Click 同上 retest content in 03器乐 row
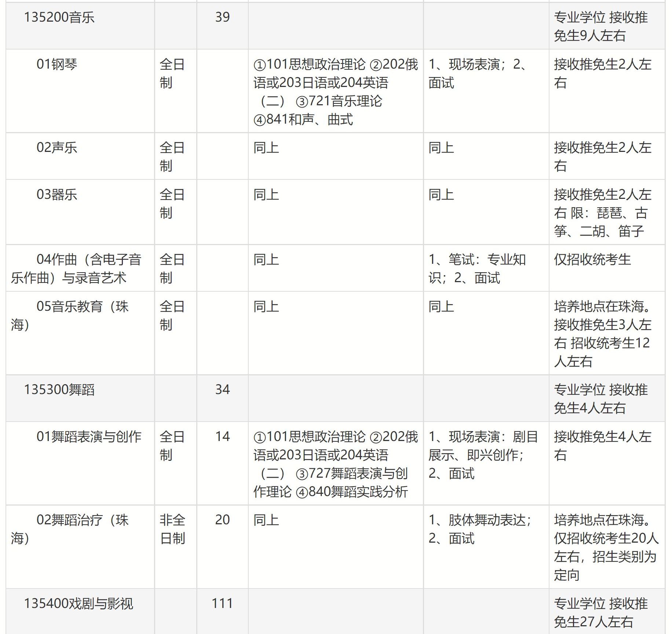This screenshot has width=672, height=634. pyautogui.click(x=441, y=194)
